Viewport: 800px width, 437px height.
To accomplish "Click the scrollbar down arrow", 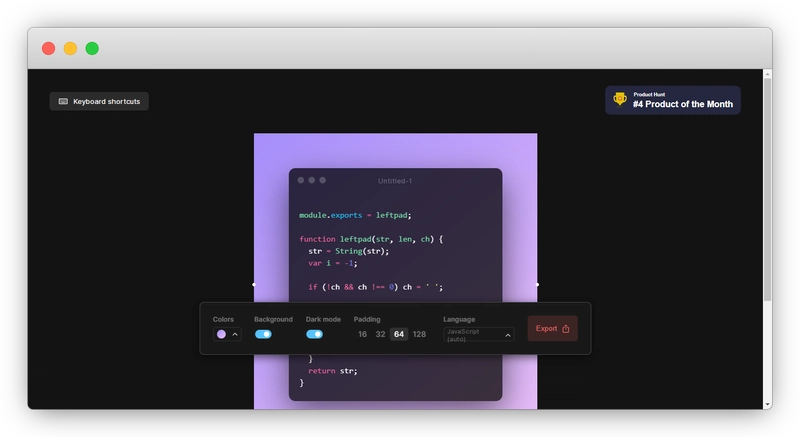I will pos(767,404).
